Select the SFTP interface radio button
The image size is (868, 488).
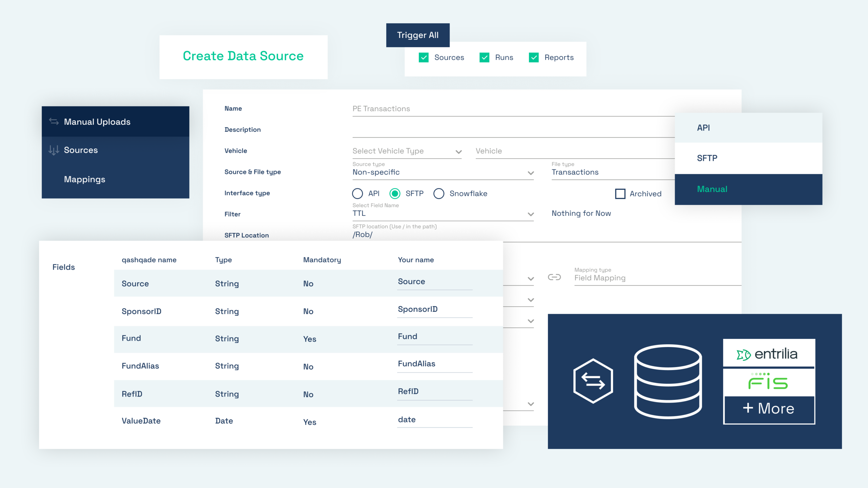click(395, 194)
